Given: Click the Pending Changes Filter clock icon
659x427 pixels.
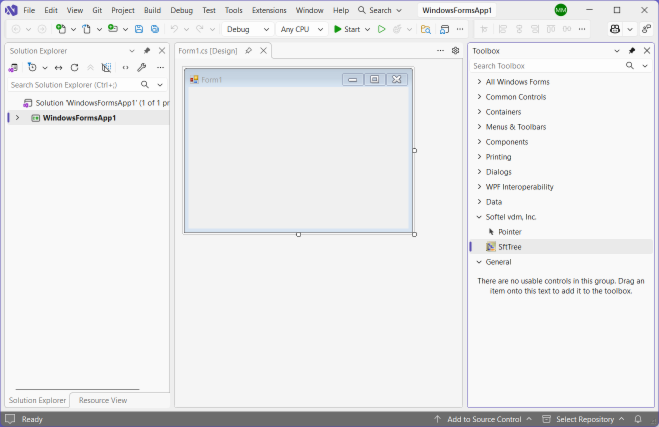Looking at the screenshot, I should pos(32,67).
